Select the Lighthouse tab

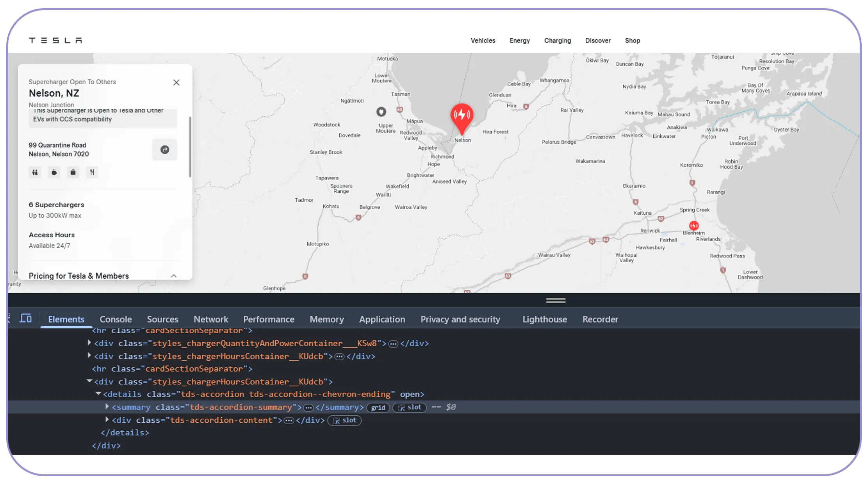click(544, 319)
